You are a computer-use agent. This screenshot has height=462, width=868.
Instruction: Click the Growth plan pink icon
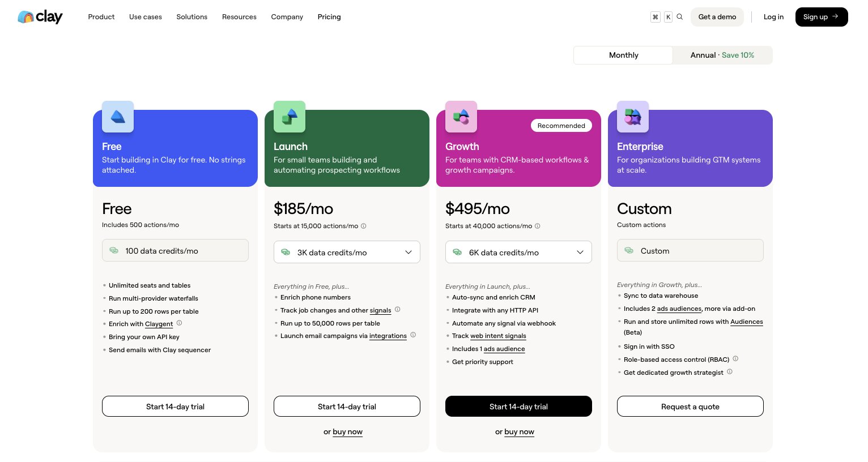click(461, 116)
